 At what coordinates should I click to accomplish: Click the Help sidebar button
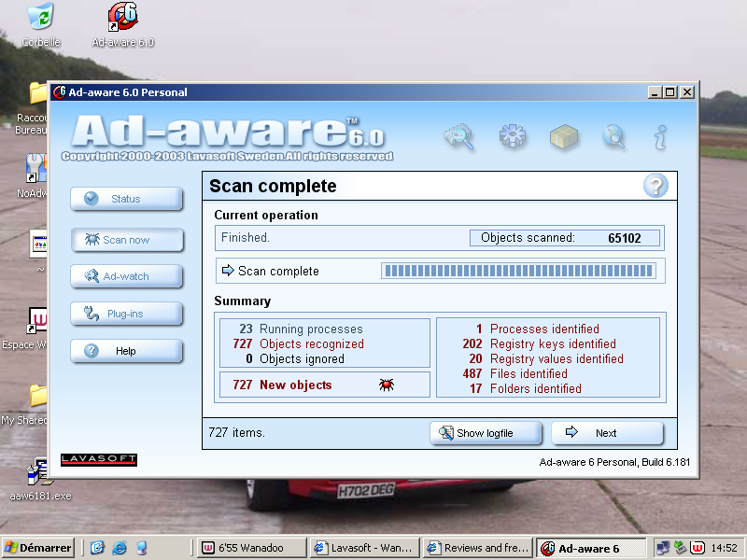click(127, 351)
